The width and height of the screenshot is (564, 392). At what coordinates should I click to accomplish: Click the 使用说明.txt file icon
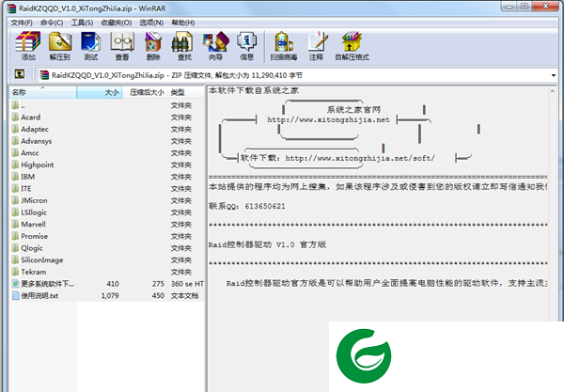click(x=15, y=295)
